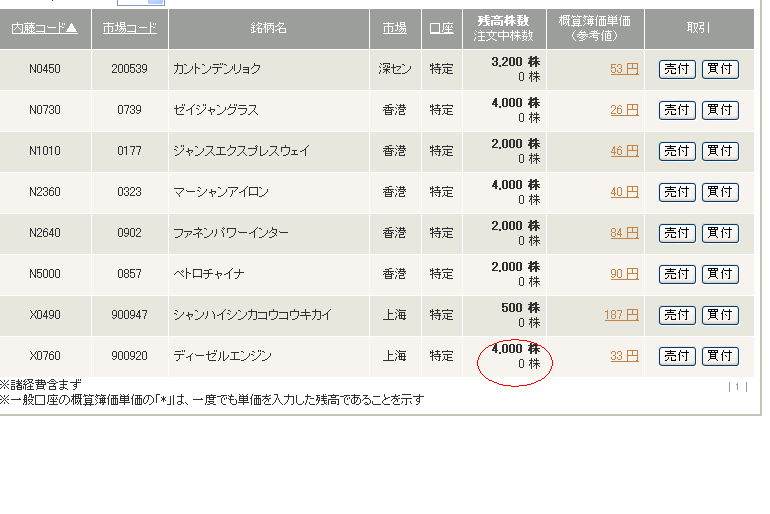Click market code 0323
Image resolution: width=770 pixels, height=514 pixels.
click(x=129, y=192)
